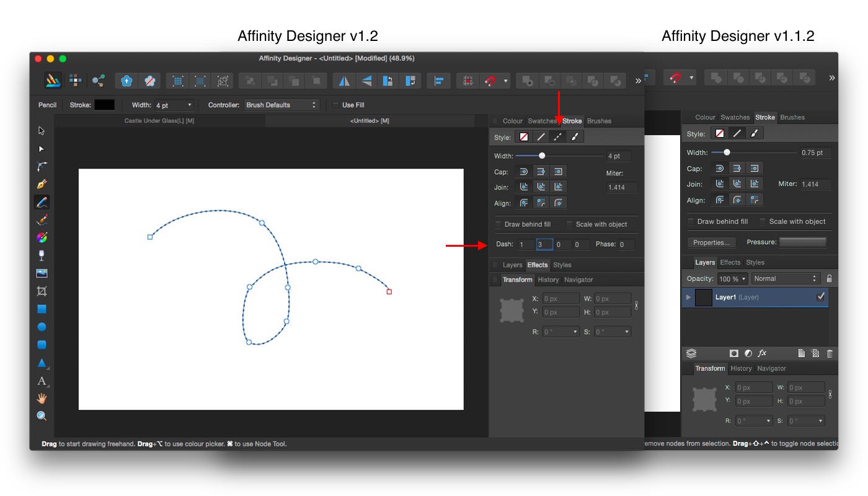This screenshot has width=868, height=496.
Task: Select the Move tool in the left toolbar
Action: coord(42,131)
